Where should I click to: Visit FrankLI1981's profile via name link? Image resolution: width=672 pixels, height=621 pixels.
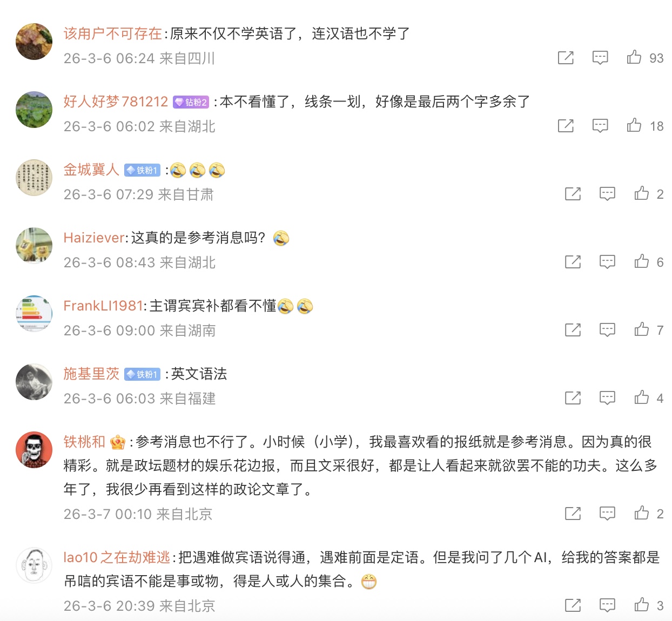click(x=103, y=306)
